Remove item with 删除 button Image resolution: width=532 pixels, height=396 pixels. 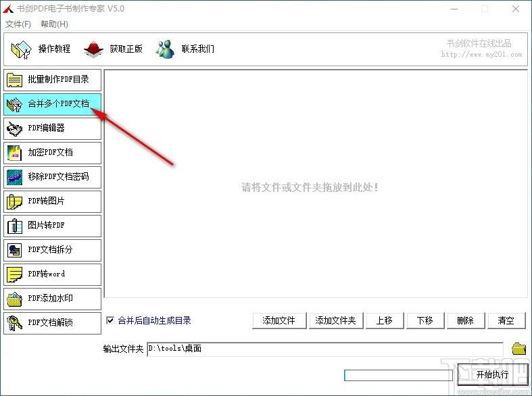pos(466,321)
